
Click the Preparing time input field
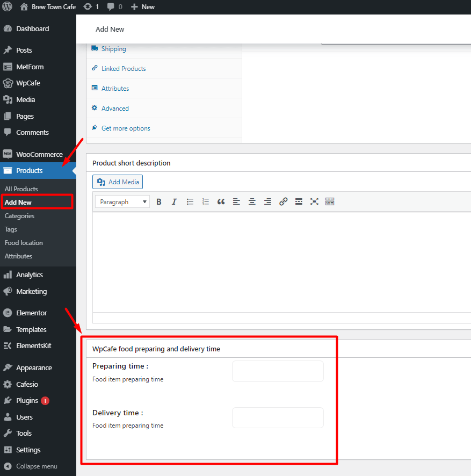click(x=278, y=371)
